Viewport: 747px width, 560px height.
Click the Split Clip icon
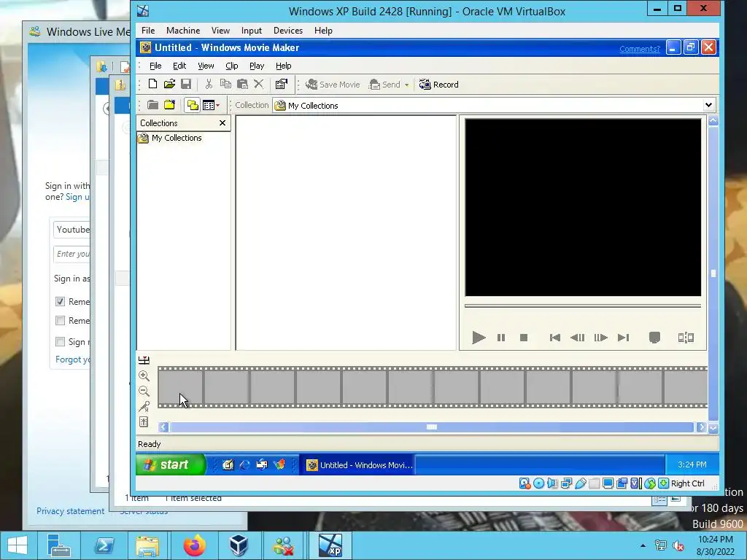686,338
